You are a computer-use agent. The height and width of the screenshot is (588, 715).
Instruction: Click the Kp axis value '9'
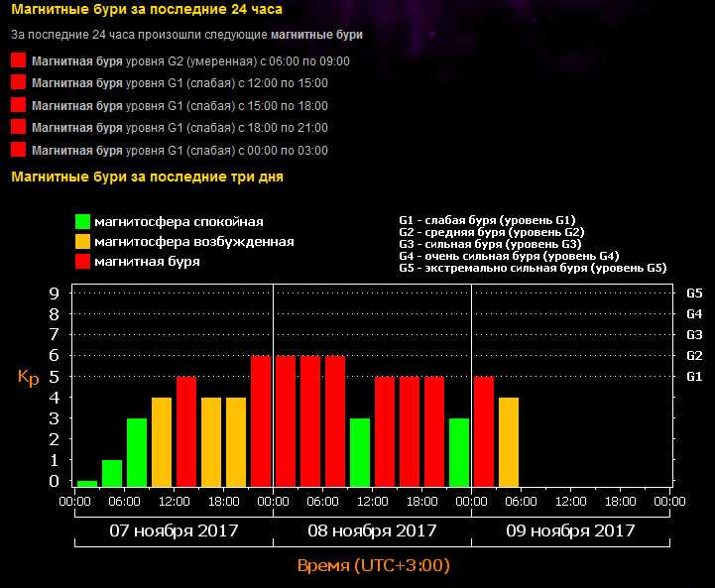point(54,294)
